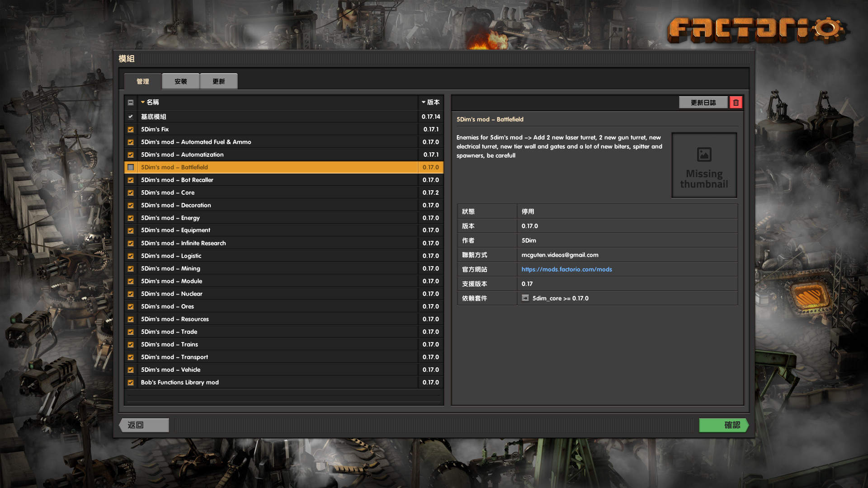
Task: Toggle 5Dim's mod – Bot Recaller checkbox
Action: click(x=131, y=180)
